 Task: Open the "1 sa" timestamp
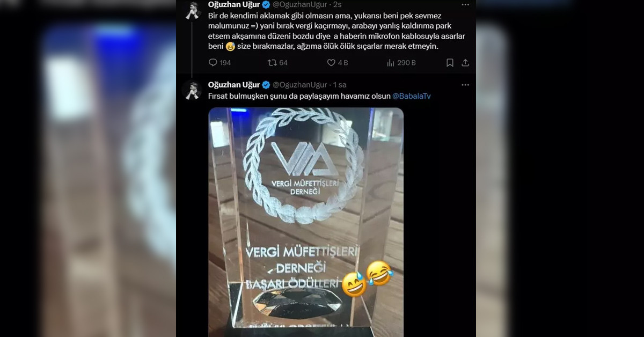pos(340,85)
